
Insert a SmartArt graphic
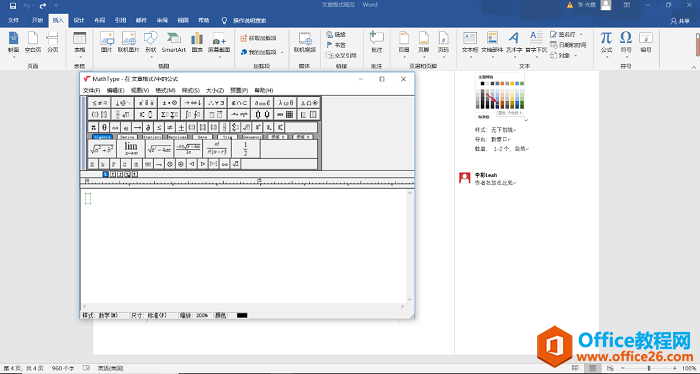click(174, 42)
